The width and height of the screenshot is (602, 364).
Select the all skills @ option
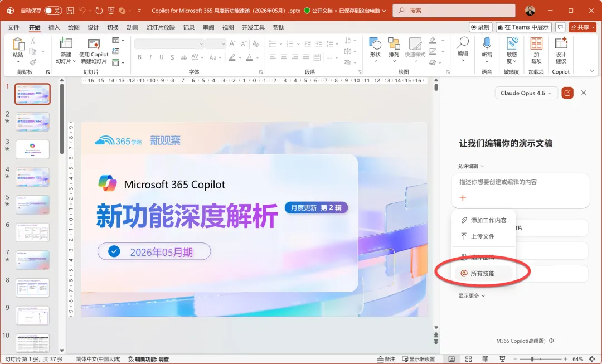tap(483, 273)
